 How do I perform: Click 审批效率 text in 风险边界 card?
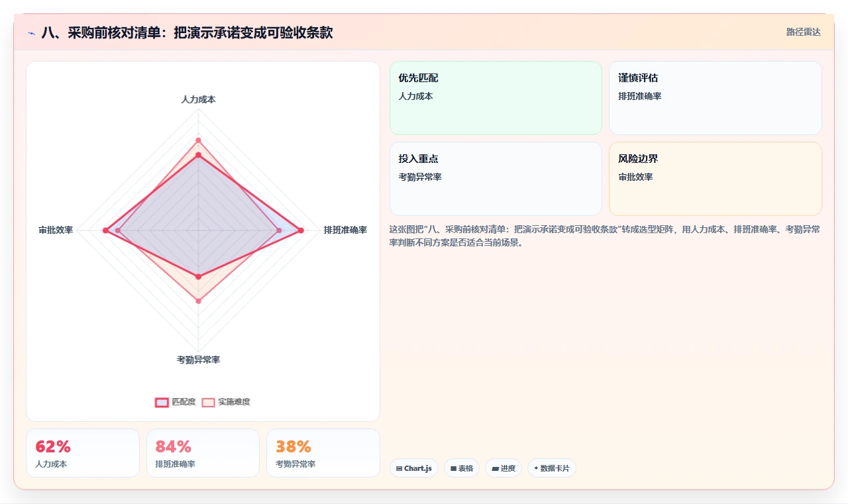(635, 177)
